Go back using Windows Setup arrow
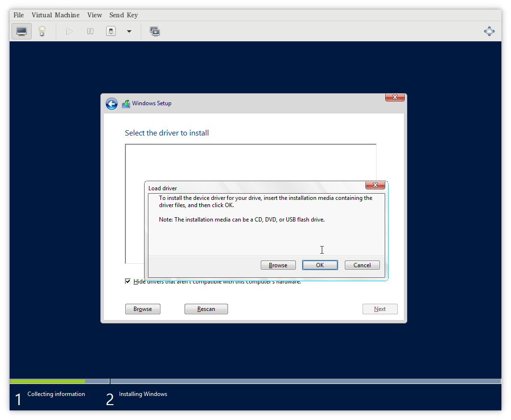The width and height of the screenshot is (511, 420). click(x=111, y=104)
